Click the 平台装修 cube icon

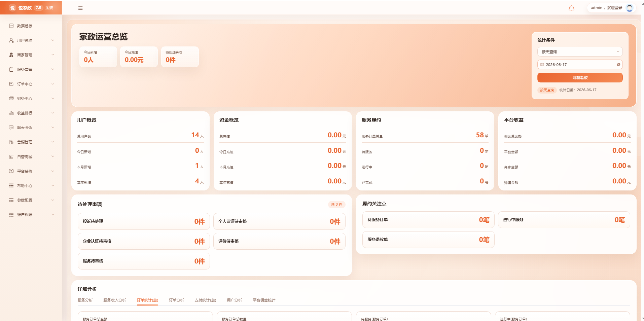pyautogui.click(x=11, y=171)
